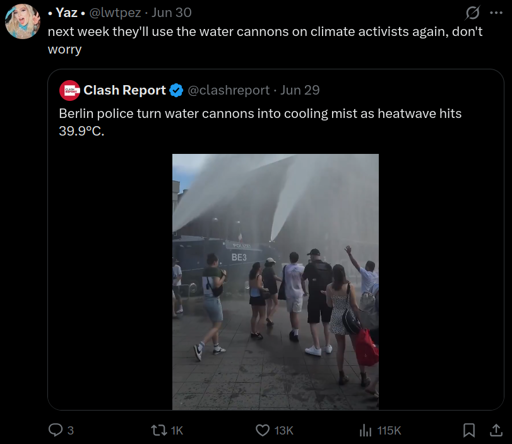Viewport: 512px width, 444px height.
Task: Click the 13K likes count
Action: [x=284, y=431]
